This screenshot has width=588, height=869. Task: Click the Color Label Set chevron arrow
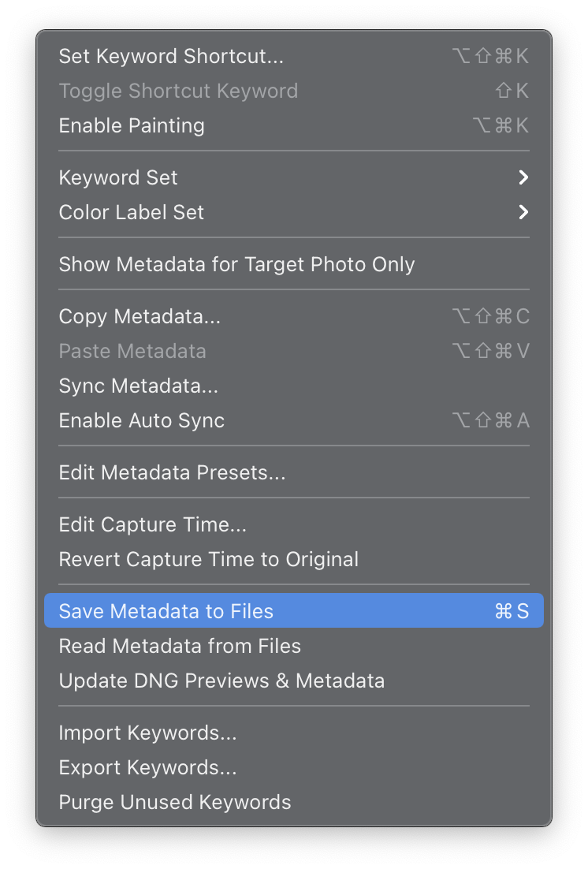point(523,212)
